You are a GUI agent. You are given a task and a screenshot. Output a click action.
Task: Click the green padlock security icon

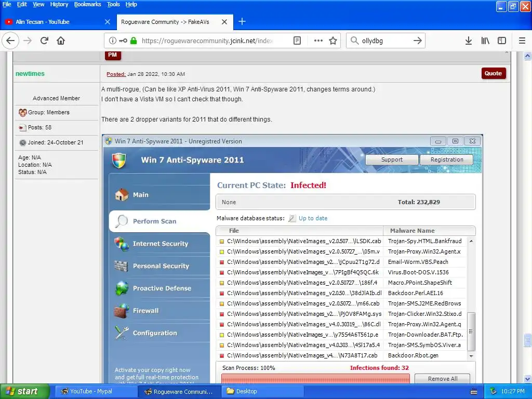pyautogui.click(x=134, y=41)
